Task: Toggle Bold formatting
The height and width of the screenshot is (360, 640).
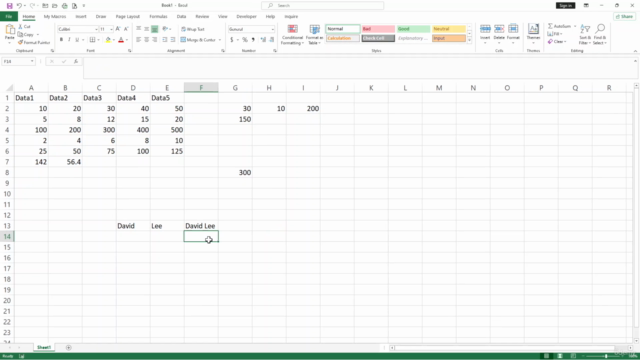Action: point(61,40)
